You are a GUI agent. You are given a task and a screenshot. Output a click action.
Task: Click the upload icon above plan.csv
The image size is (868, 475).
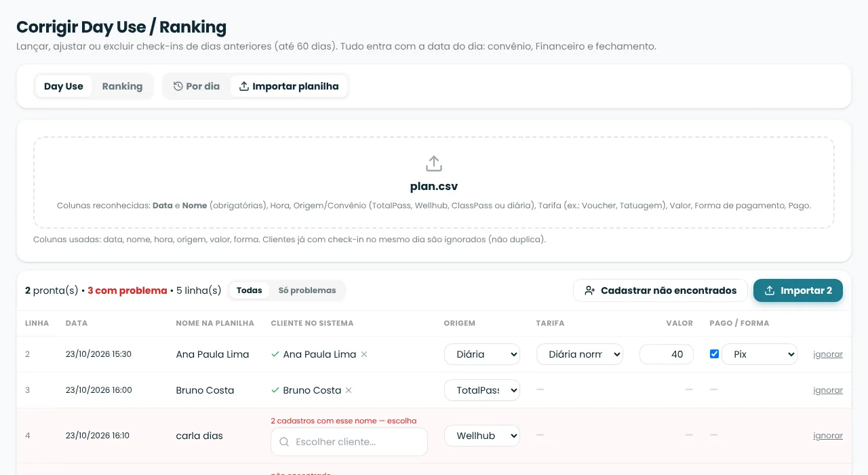434,164
